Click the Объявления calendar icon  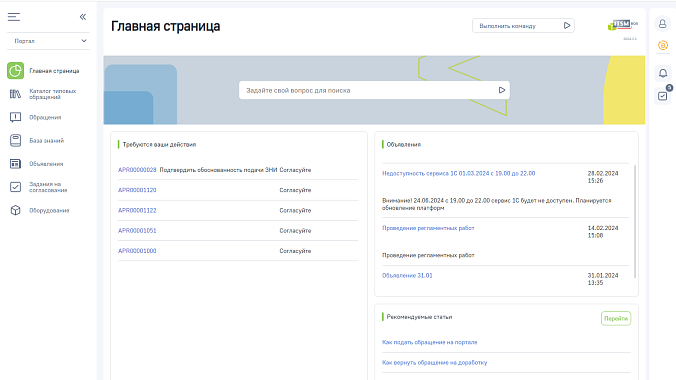pos(15,164)
